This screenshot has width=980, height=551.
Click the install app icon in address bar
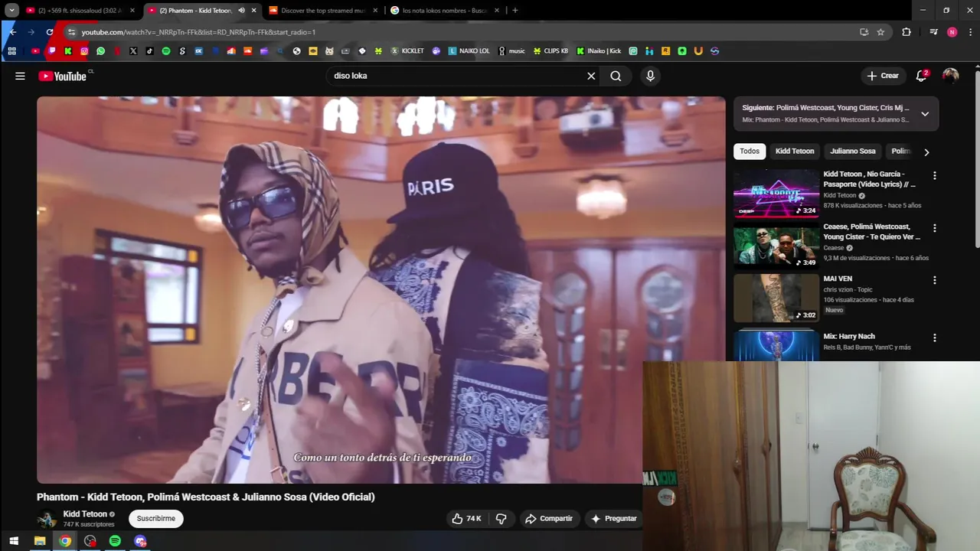[864, 32]
